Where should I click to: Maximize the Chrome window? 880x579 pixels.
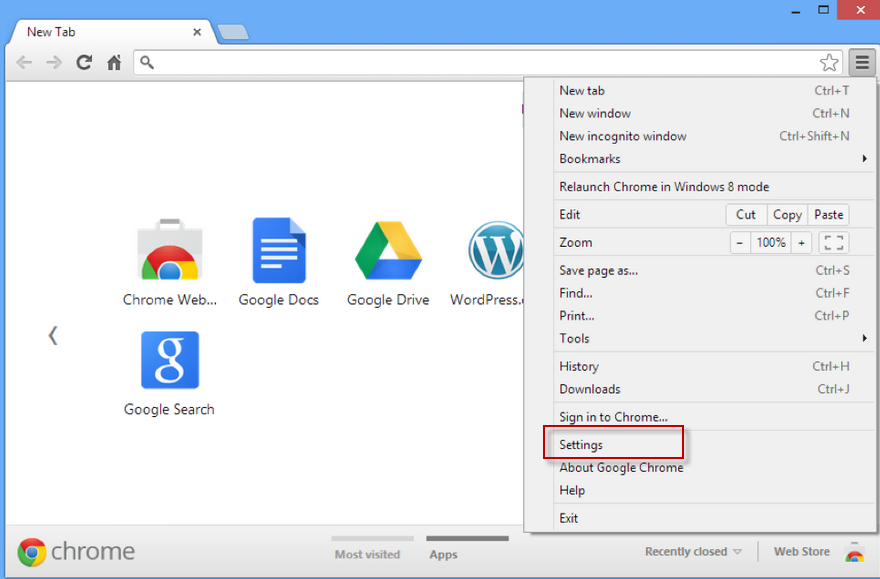823,10
